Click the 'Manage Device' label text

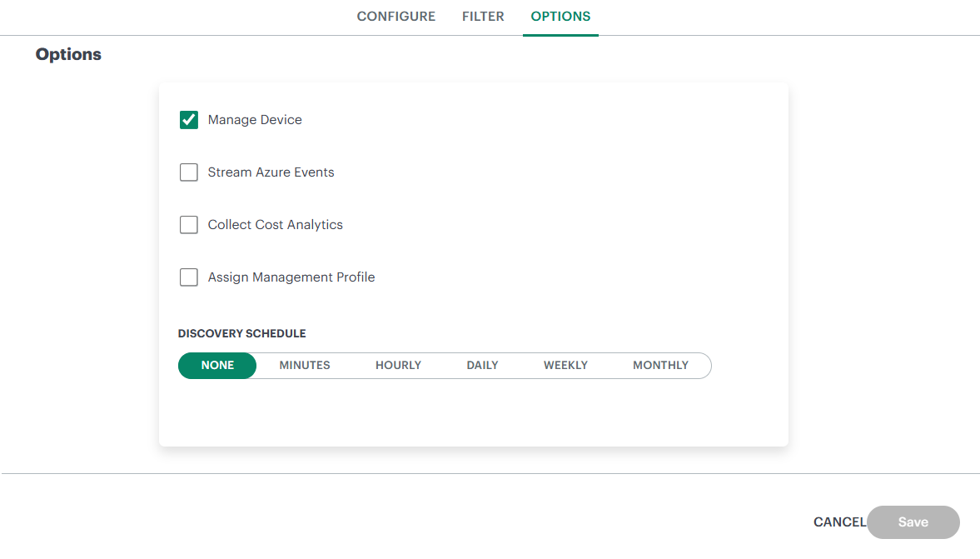(255, 120)
